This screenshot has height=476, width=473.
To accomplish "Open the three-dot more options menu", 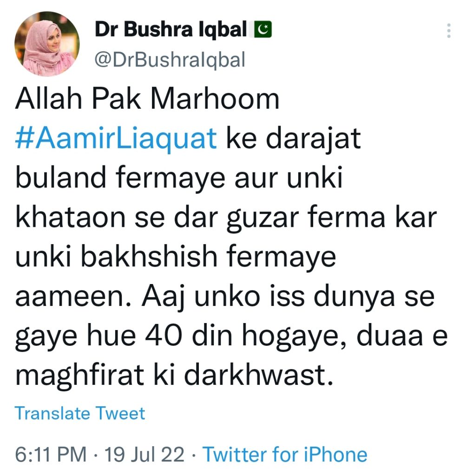I will [x=449, y=31].
